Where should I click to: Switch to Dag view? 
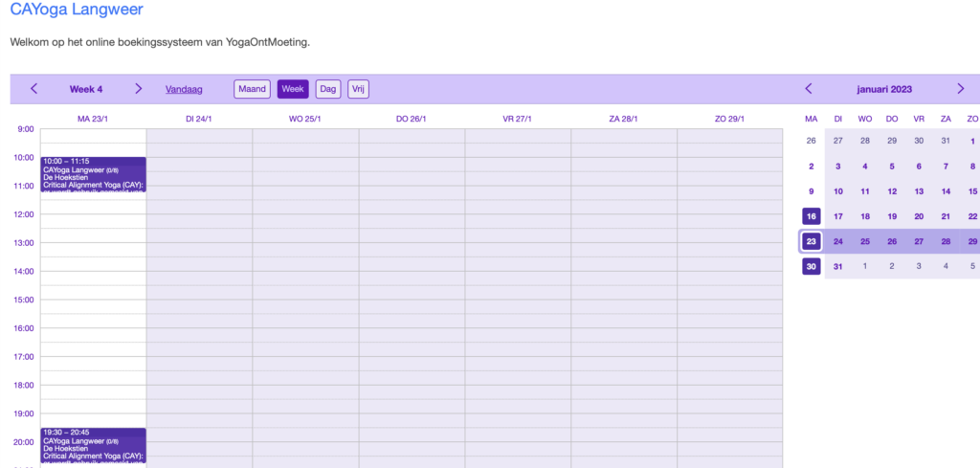(x=328, y=89)
